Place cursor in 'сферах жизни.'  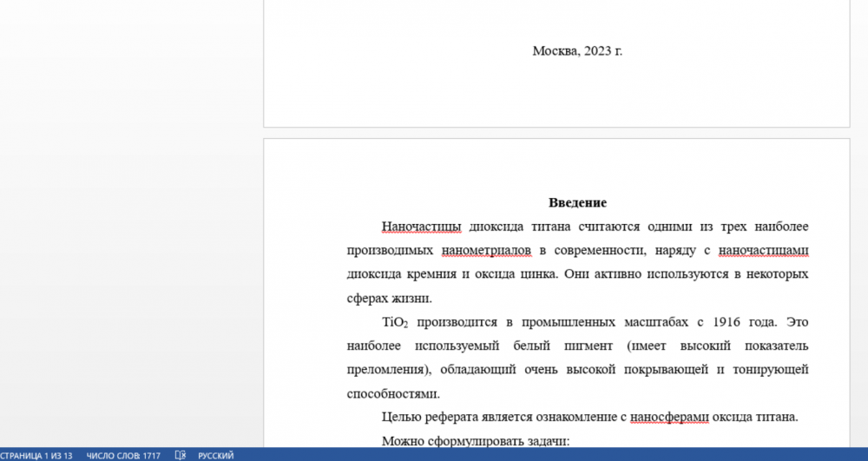tap(389, 299)
